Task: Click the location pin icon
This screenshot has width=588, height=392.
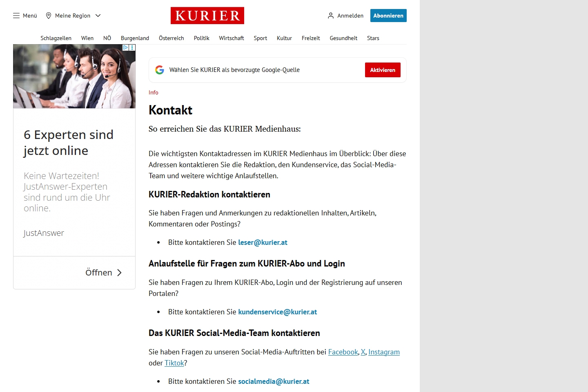Action: tap(49, 16)
